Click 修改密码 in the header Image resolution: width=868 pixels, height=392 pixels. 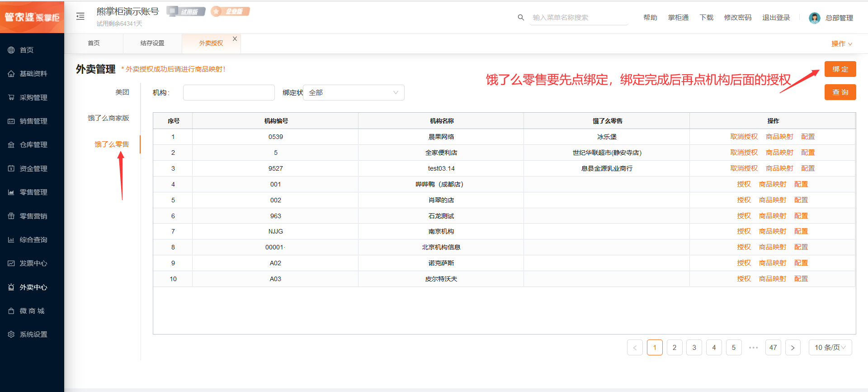point(737,17)
